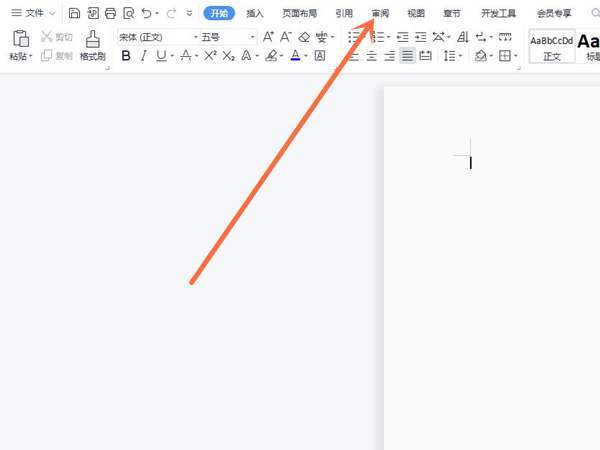Open the 插入 (Insert) tab
This screenshot has width=600, height=450.
pos(255,14)
